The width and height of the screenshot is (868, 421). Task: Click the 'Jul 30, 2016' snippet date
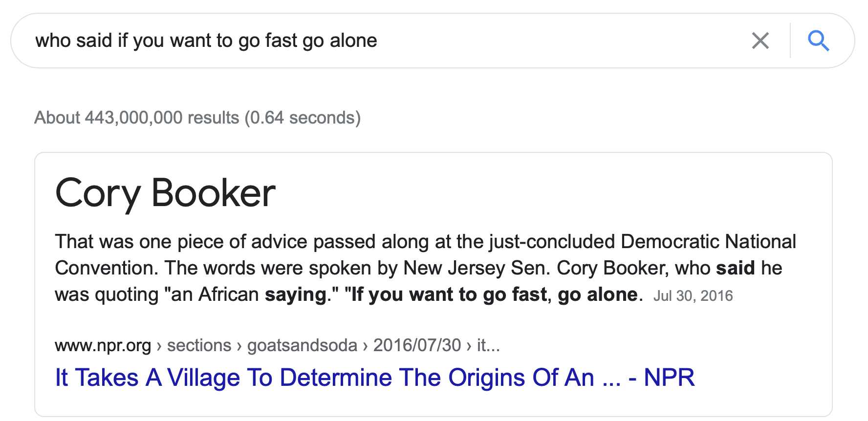(693, 296)
